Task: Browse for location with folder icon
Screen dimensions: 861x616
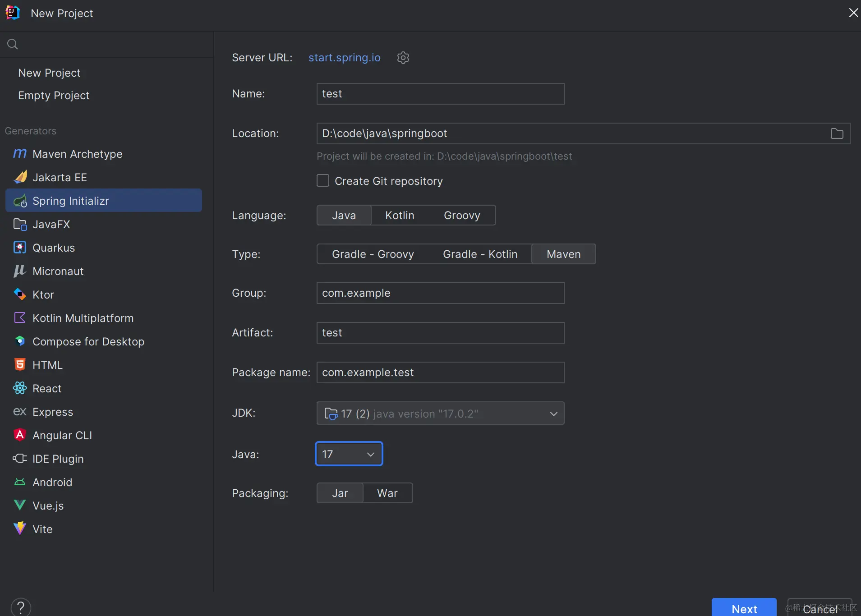Action: [x=837, y=133]
